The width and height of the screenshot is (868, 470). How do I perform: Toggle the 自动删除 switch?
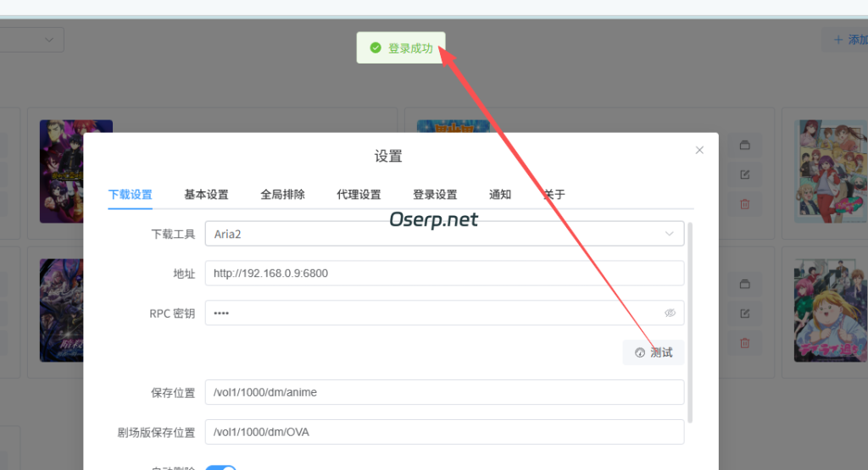[x=221, y=467]
